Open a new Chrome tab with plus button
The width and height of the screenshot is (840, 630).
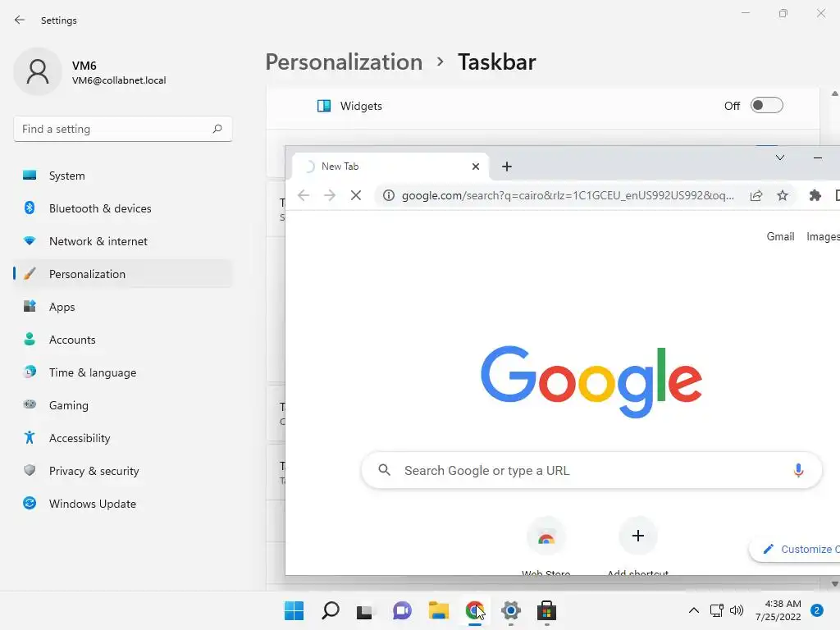coord(507,167)
